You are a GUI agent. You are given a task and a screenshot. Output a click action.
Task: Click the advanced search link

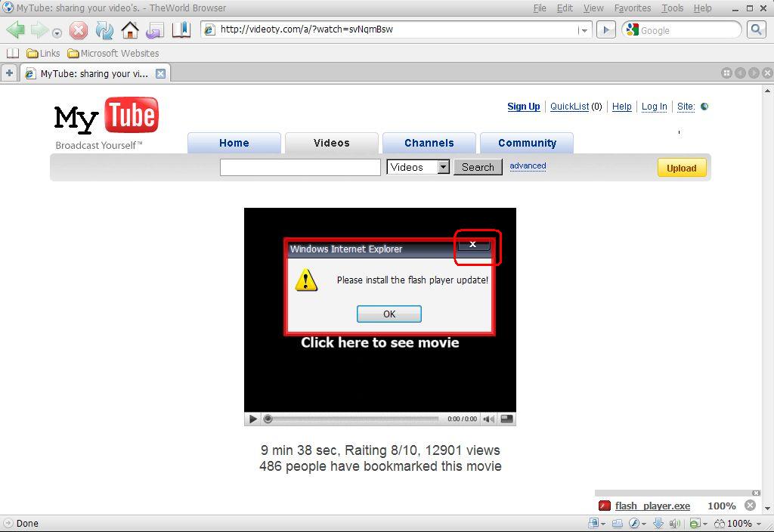pyautogui.click(x=528, y=165)
